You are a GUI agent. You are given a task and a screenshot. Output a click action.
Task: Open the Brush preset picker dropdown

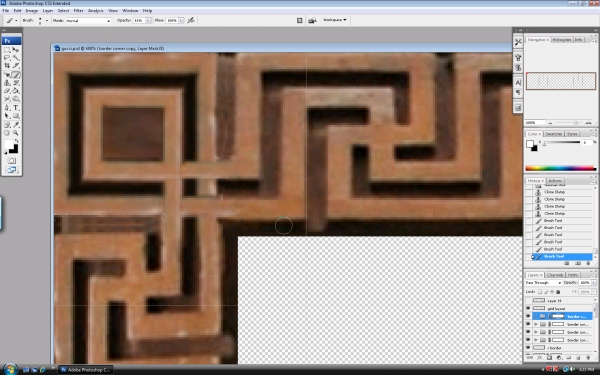pyautogui.click(x=47, y=21)
